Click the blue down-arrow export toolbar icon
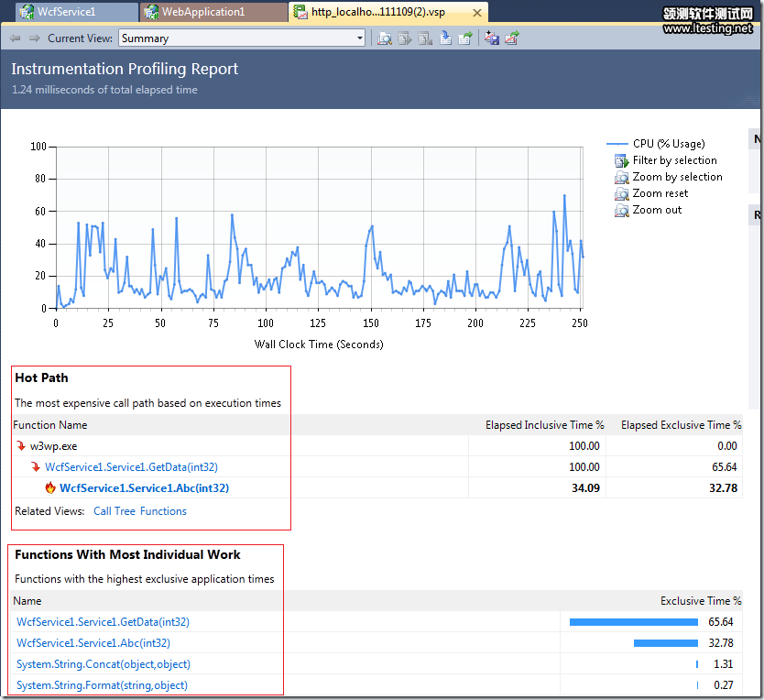Screen dimensions: 764x700 (x=445, y=38)
